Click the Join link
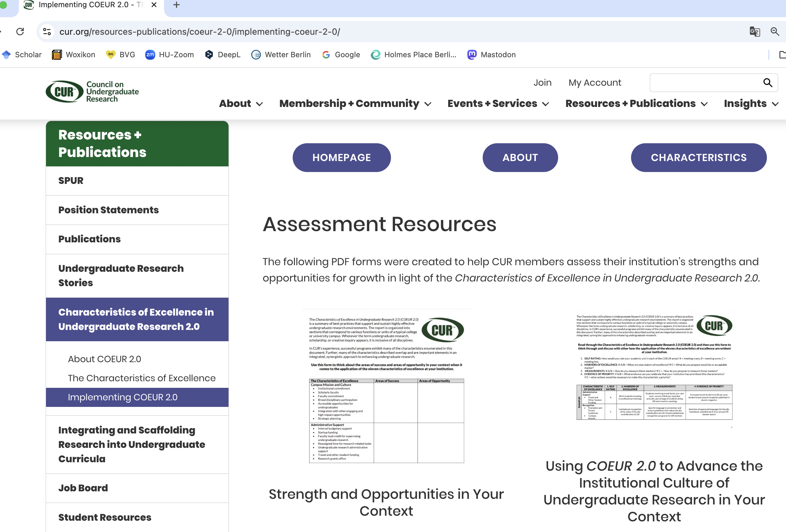 (x=542, y=83)
